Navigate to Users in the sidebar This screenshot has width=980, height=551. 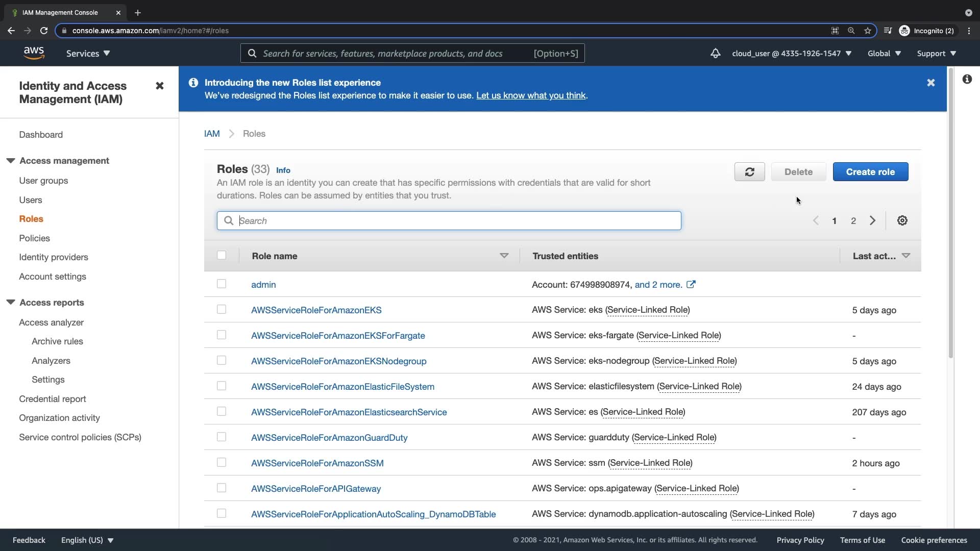(x=30, y=200)
